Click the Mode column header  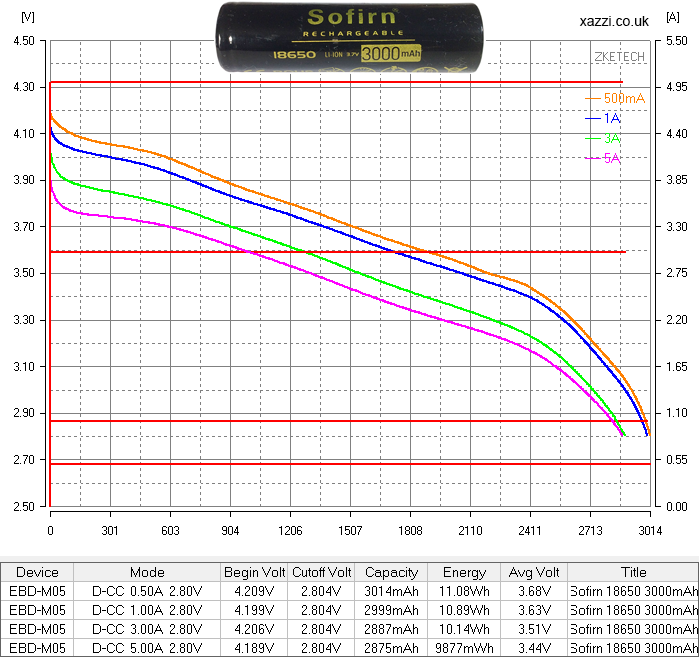(147, 572)
